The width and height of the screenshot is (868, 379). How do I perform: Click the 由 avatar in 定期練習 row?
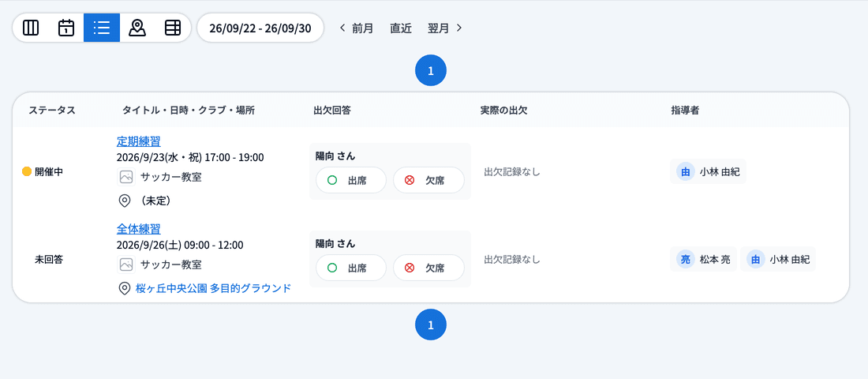[x=685, y=172]
